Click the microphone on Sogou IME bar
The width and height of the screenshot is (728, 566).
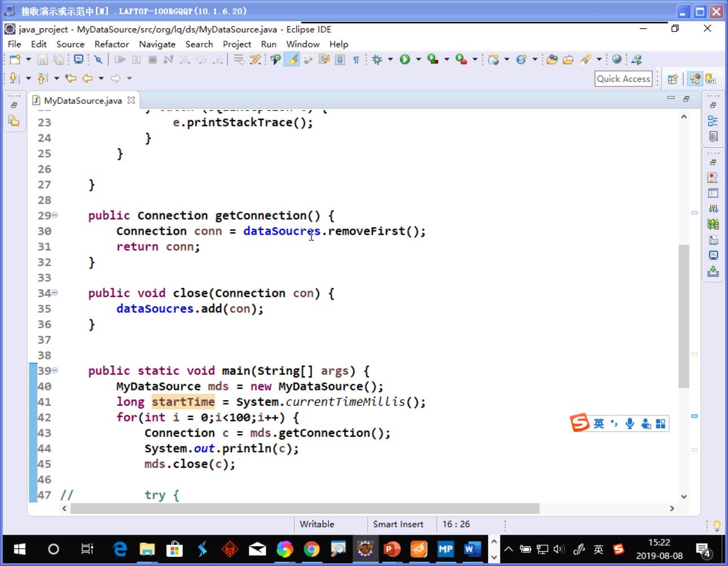click(x=630, y=423)
